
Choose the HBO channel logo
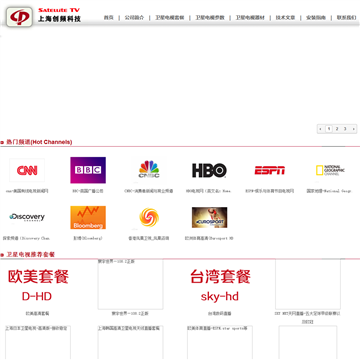click(209, 170)
